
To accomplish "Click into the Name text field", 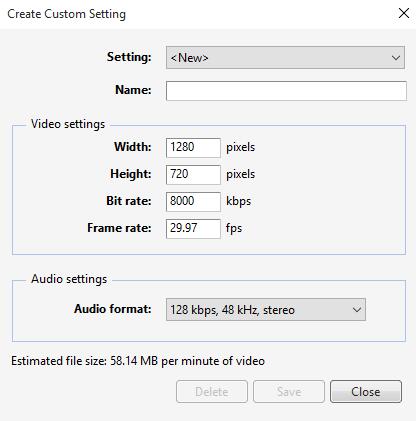I will point(286,91).
